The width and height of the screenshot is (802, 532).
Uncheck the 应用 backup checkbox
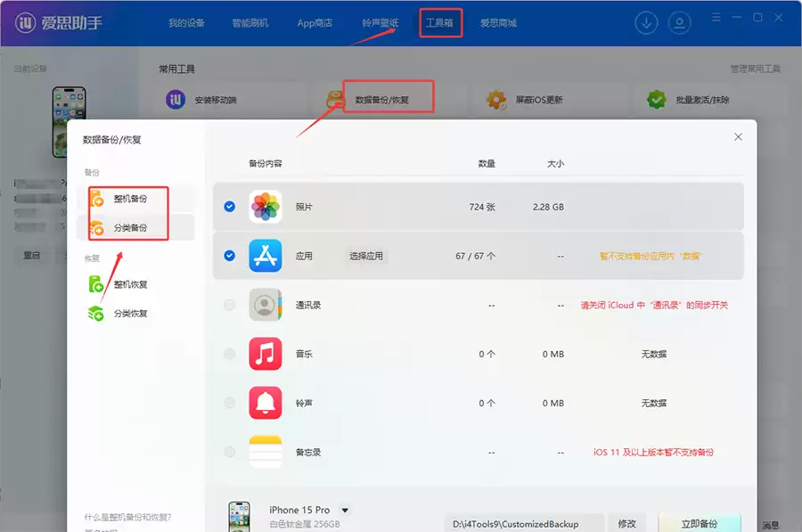click(x=230, y=256)
